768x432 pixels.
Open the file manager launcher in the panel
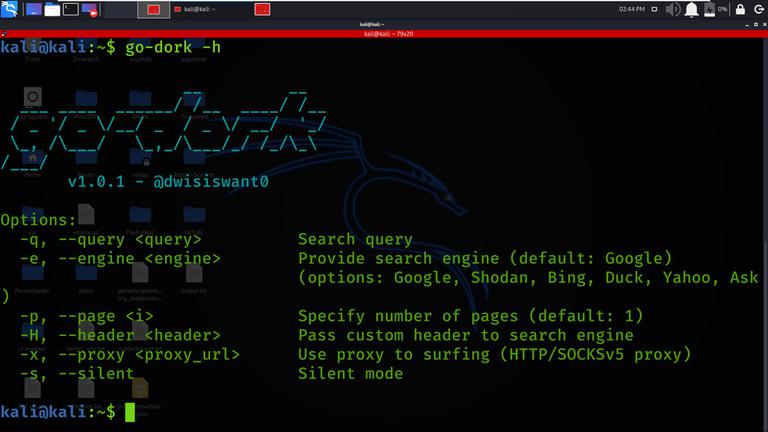coord(52,9)
